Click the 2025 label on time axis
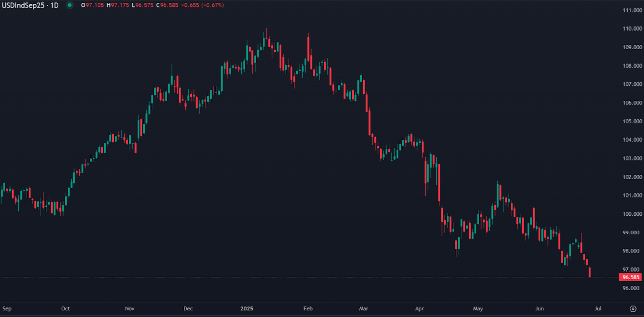 (247, 309)
